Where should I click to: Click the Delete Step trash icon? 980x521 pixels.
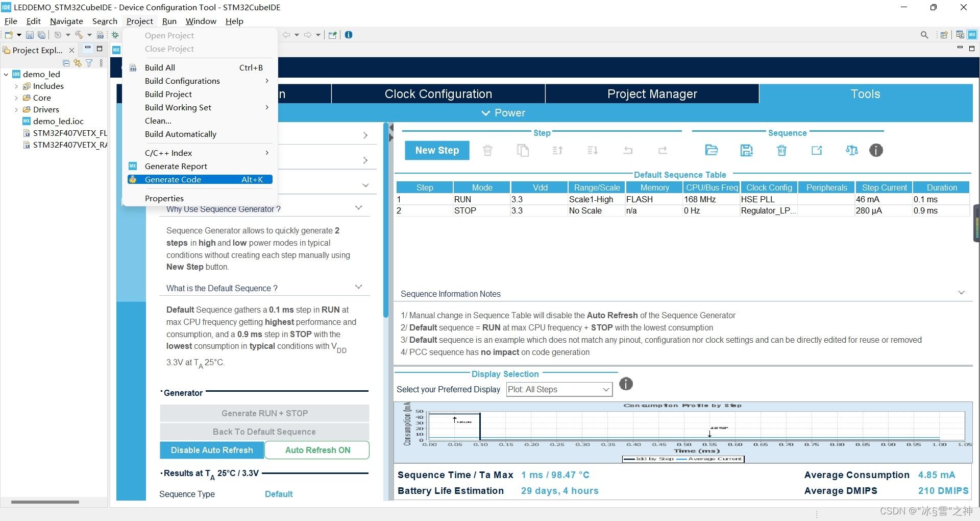(488, 150)
